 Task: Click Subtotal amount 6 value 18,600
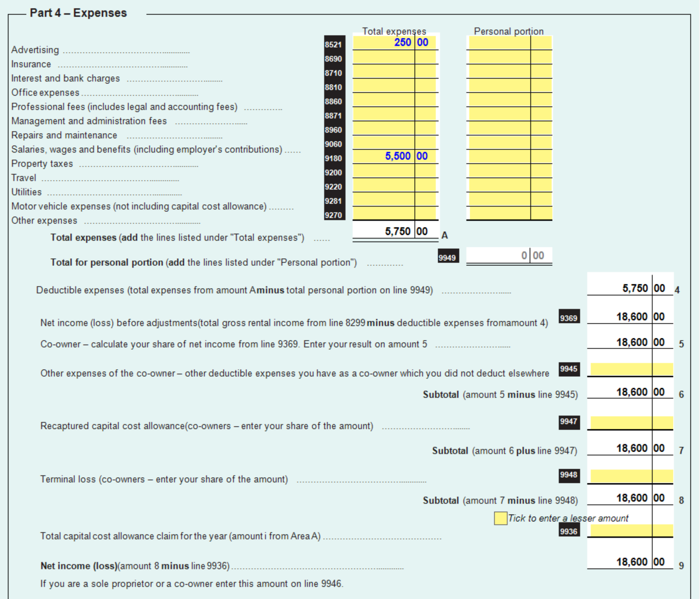pyautogui.click(x=630, y=392)
